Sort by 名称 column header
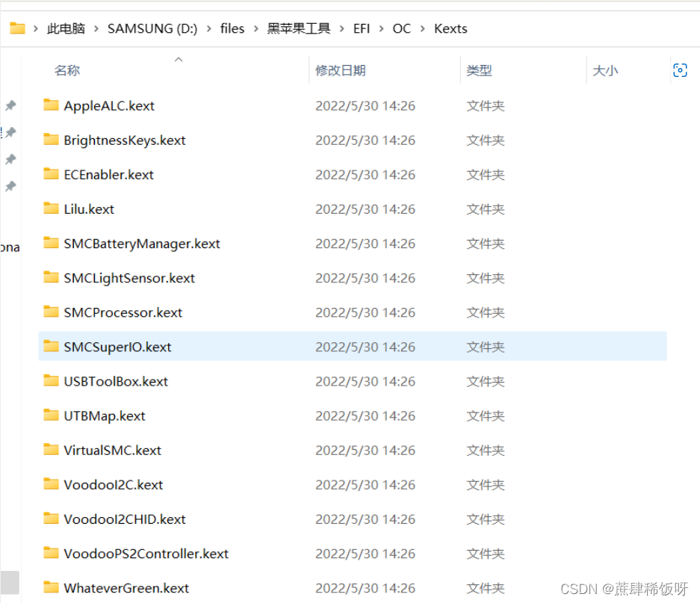 [67, 70]
